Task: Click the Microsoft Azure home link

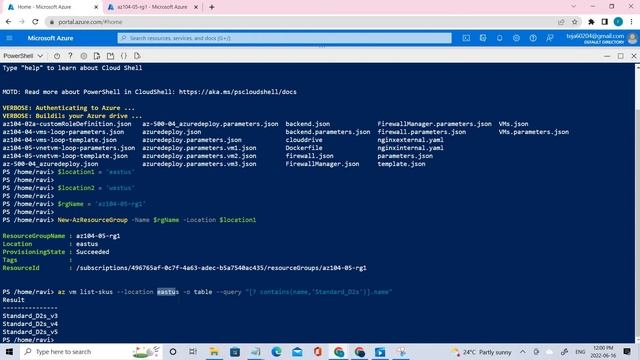Action: coord(50,38)
